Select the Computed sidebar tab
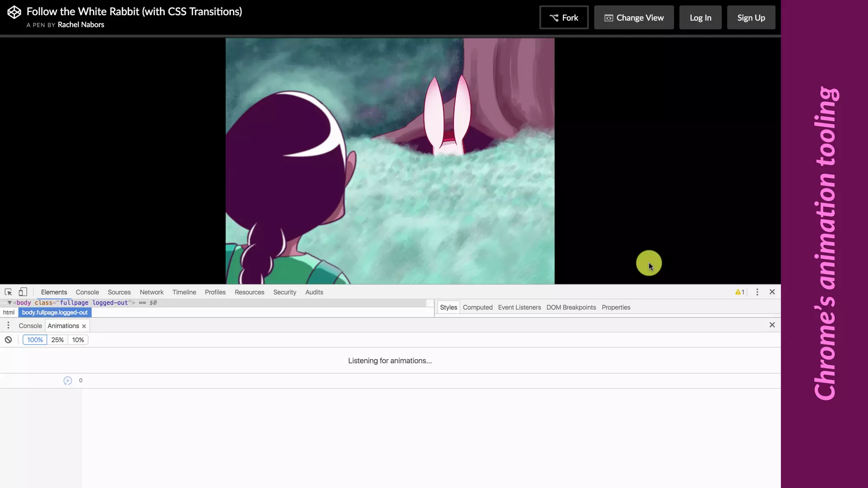The width and height of the screenshot is (868, 488). click(x=478, y=308)
